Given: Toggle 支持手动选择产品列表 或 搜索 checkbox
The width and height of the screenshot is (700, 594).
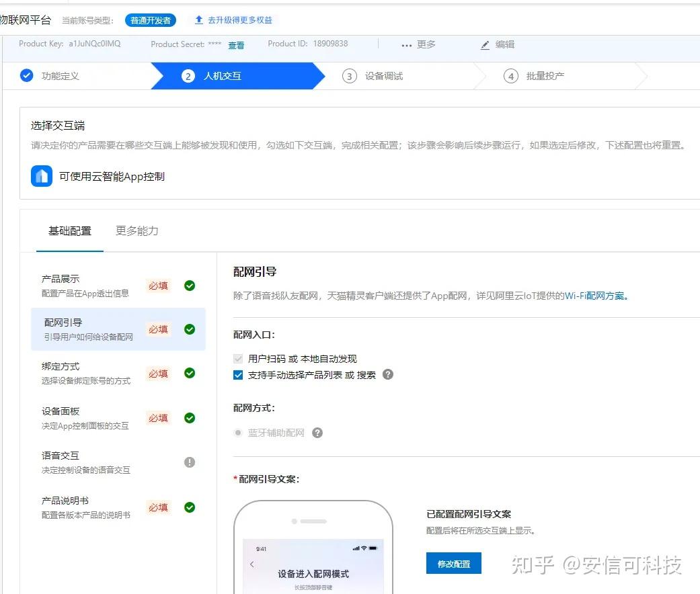Looking at the screenshot, I should 238,375.
